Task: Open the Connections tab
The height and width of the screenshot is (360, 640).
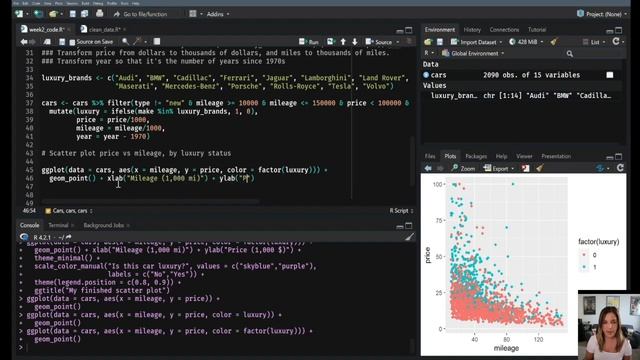Action: pos(504,29)
